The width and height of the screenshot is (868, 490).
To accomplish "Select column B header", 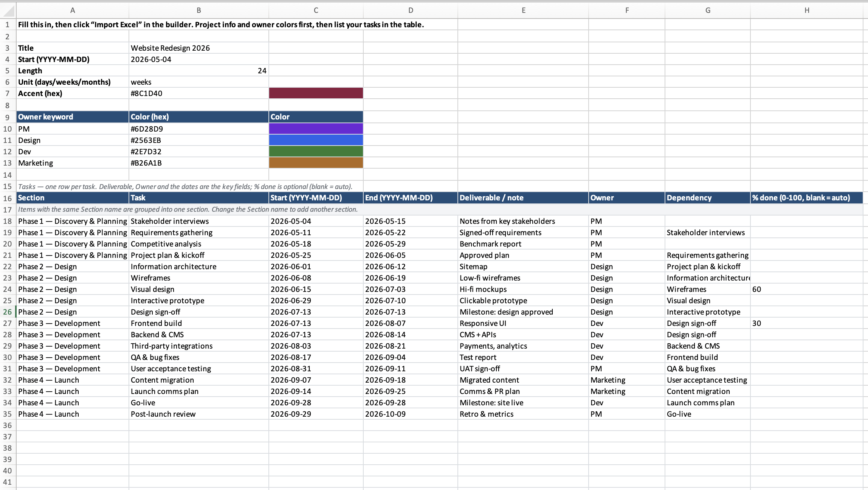I will click(x=199, y=11).
